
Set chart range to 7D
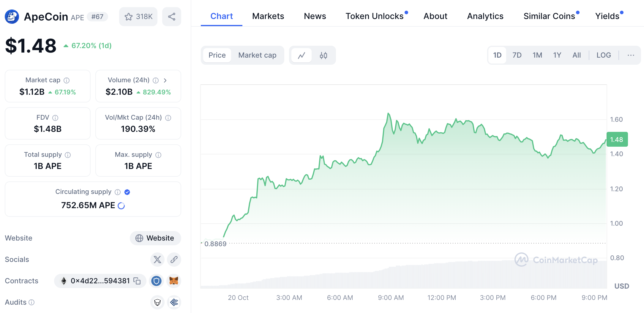point(517,55)
